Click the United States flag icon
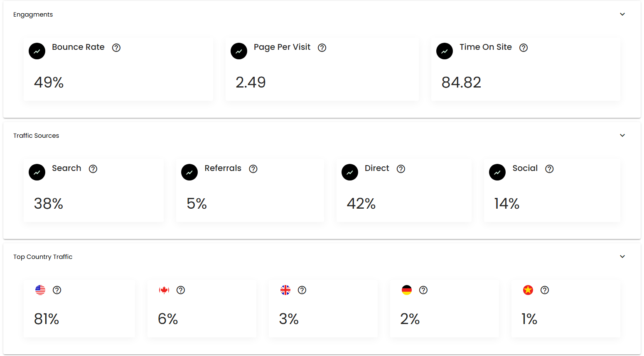 (39, 290)
